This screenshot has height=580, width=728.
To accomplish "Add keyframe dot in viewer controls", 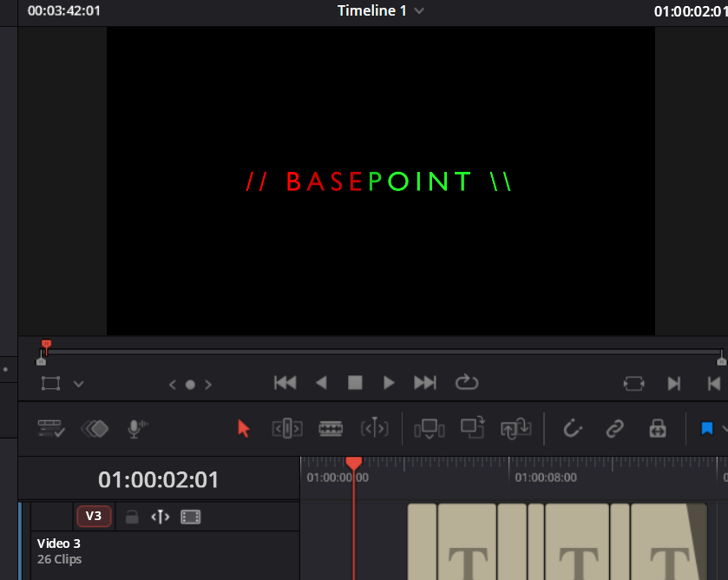I will point(190,385).
